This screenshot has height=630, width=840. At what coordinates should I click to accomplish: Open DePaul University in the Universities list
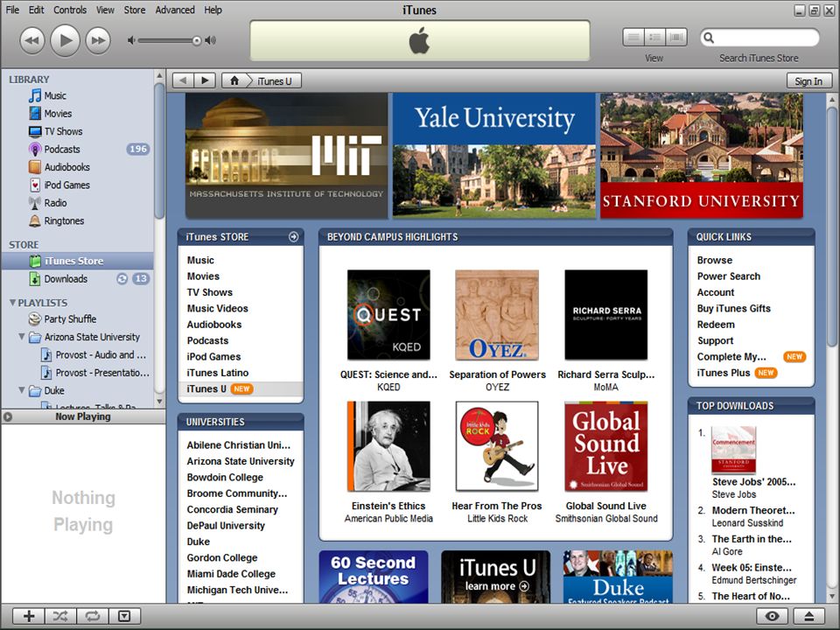(226, 526)
